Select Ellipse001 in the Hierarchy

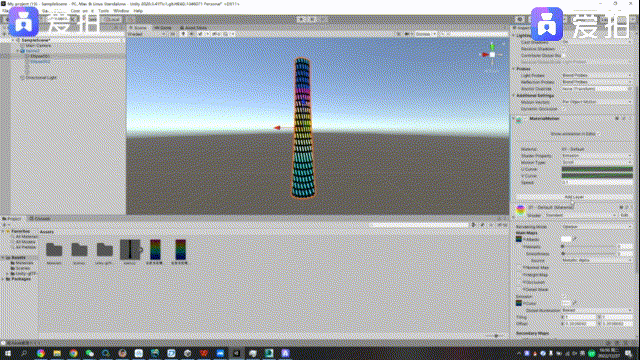40,56
